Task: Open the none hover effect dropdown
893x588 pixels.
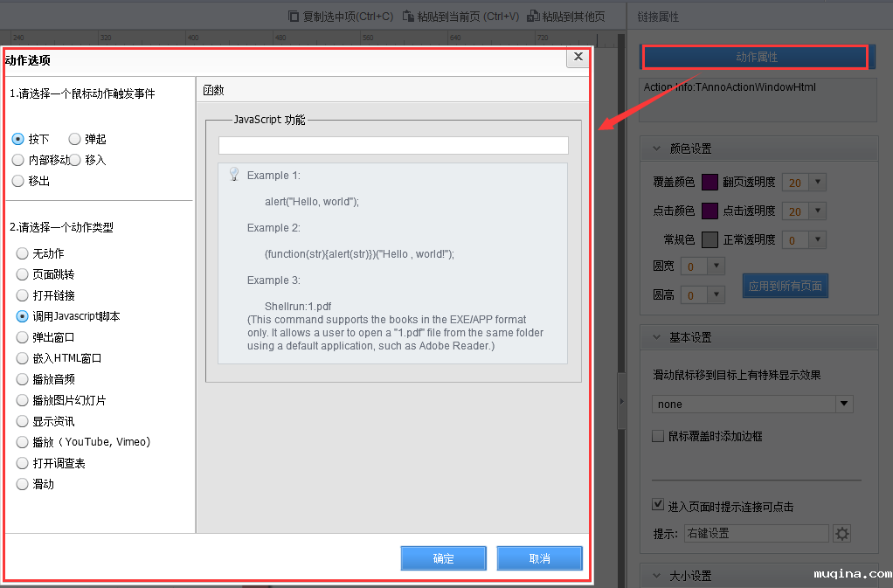Action: (x=844, y=404)
